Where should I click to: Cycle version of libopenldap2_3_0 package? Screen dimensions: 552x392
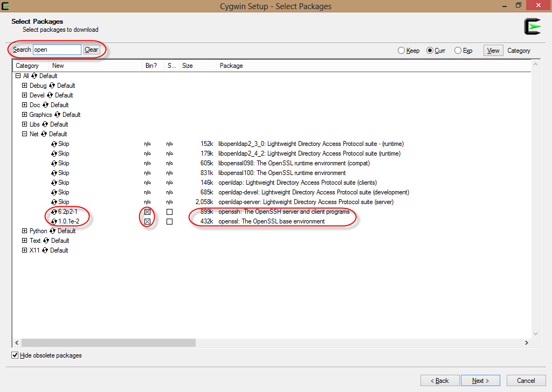pyautogui.click(x=54, y=144)
